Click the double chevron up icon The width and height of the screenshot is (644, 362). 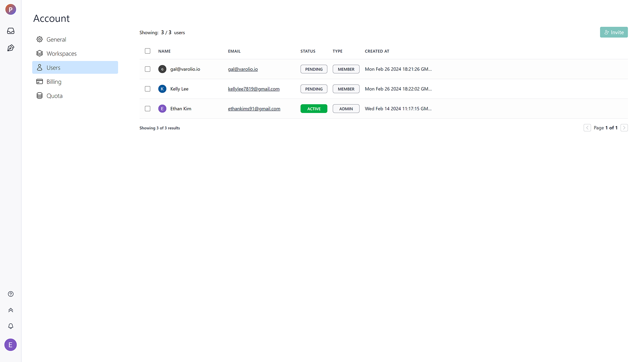pyautogui.click(x=11, y=310)
